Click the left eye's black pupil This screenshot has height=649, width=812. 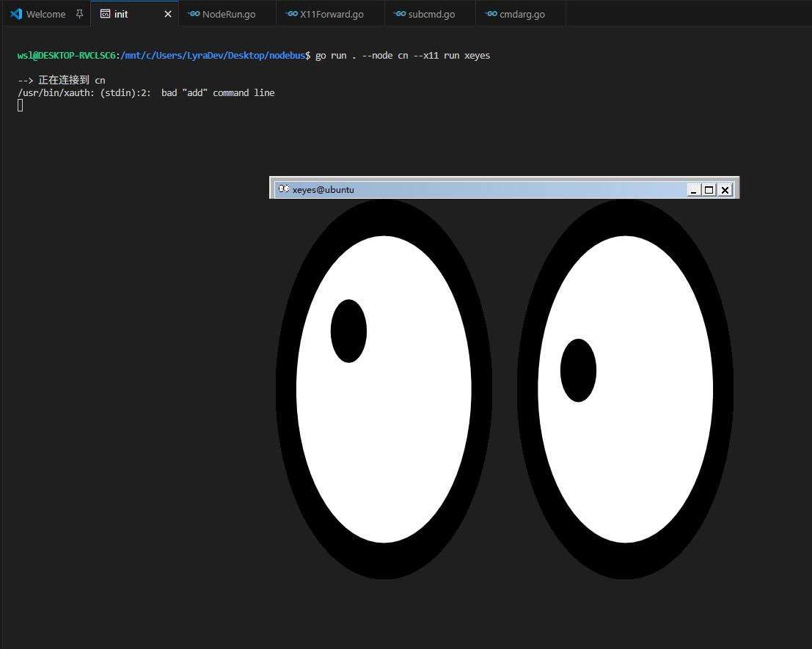348,331
